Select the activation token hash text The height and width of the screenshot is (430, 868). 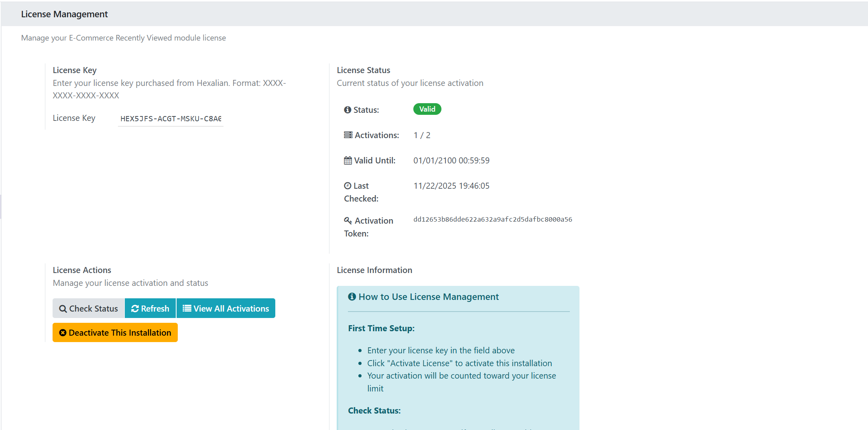point(492,220)
